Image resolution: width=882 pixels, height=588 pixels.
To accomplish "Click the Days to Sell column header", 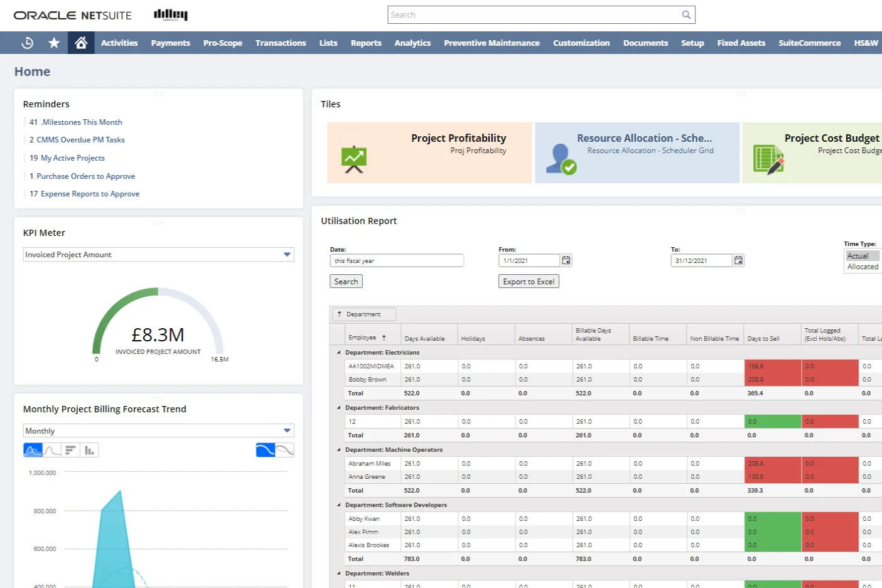I will pyautogui.click(x=772, y=334).
